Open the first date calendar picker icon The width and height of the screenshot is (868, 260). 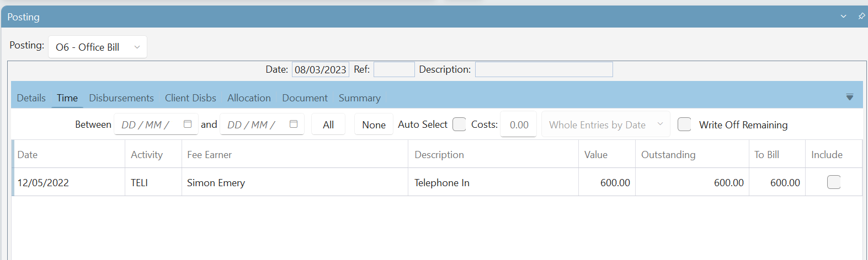click(x=188, y=124)
